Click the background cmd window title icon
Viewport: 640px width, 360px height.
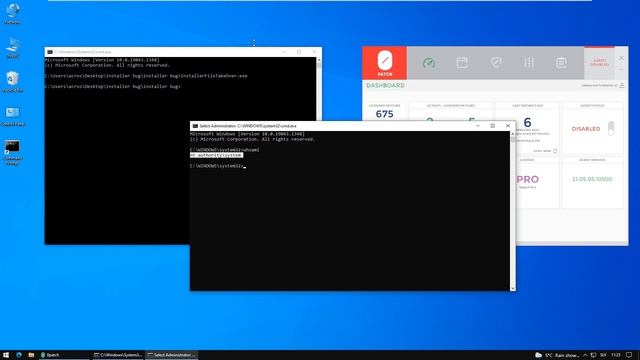pyautogui.click(x=50, y=52)
